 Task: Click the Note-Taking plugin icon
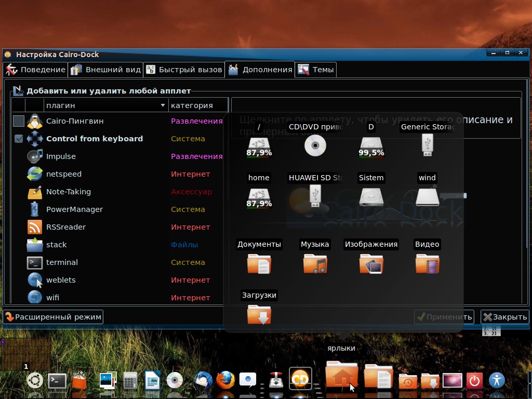35,192
